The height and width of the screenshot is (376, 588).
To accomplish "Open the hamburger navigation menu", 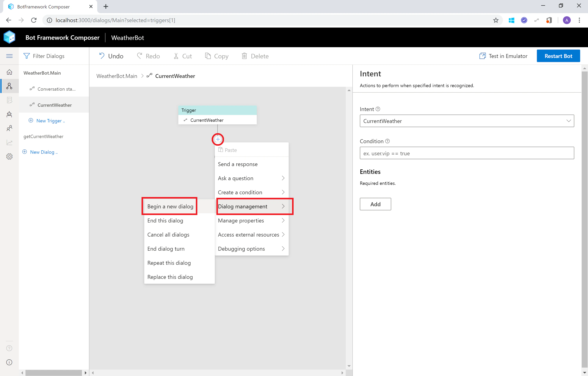I will 9,56.
